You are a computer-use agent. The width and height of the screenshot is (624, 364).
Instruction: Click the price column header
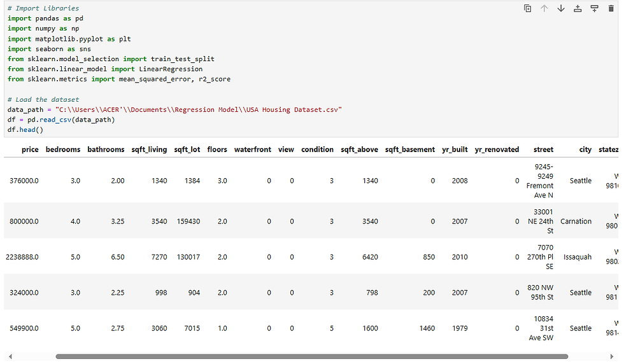pyautogui.click(x=30, y=150)
